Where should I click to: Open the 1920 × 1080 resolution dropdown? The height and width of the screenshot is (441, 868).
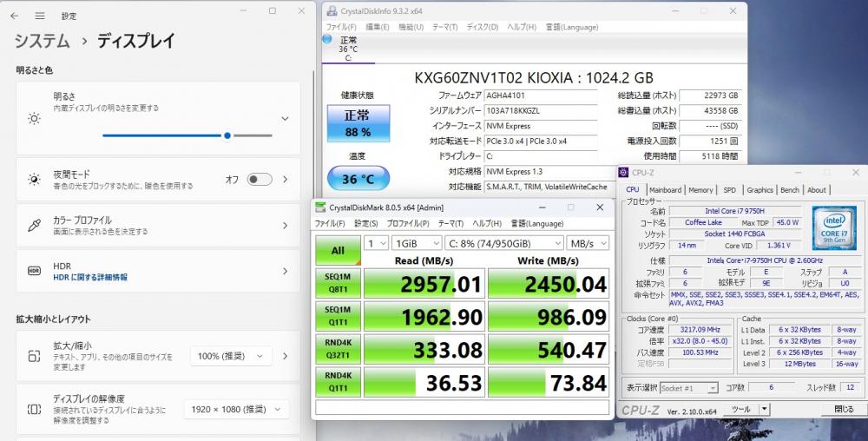coord(236,410)
